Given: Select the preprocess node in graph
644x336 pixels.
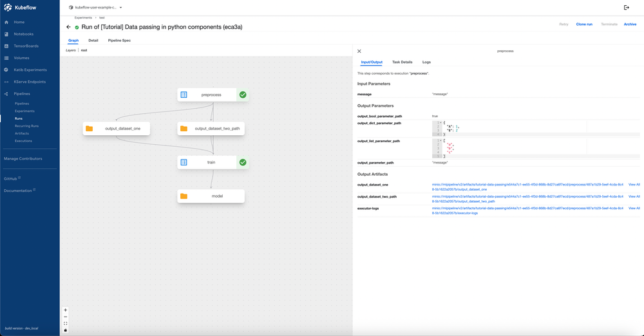Looking at the screenshot, I should click(x=213, y=95).
